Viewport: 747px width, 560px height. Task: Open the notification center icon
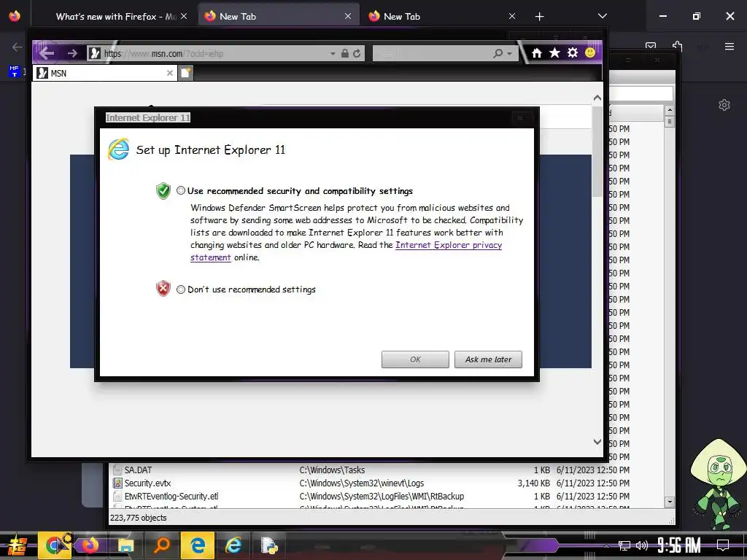click(723, 545)
